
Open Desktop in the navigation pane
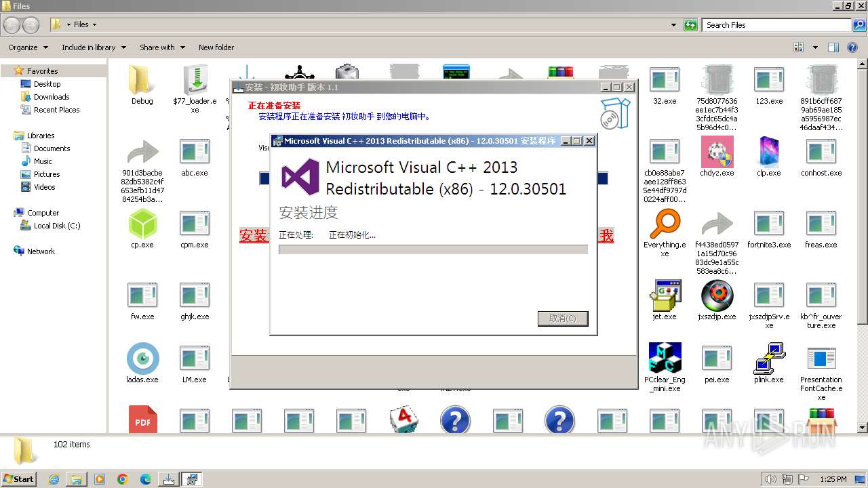(x=47, y=84)
